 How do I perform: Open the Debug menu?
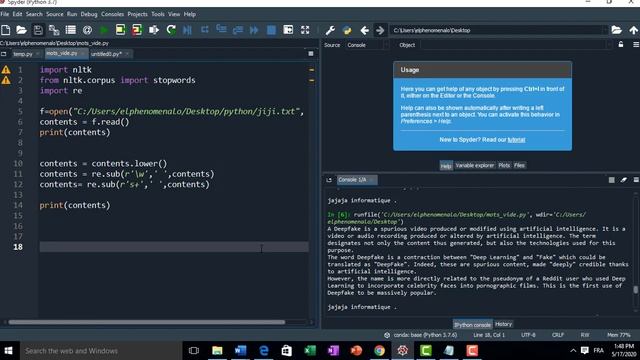click(89, 14)
